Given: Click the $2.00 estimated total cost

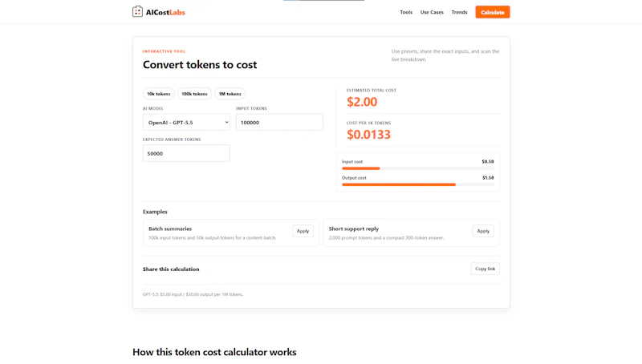Looking at the screenshot, I should (362, 102).
